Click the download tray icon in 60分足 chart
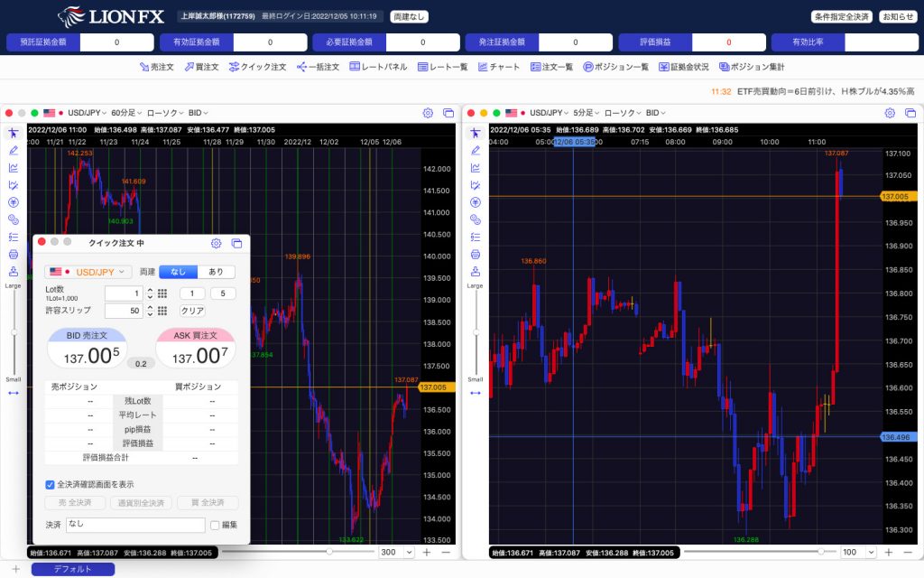The image size is (924, 578). pos(13,271)
